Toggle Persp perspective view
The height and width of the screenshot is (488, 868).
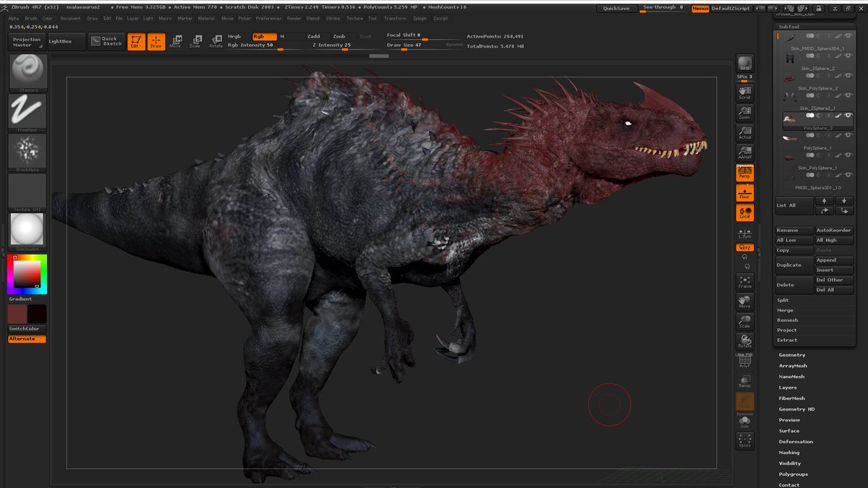click(x=744, y=172)
